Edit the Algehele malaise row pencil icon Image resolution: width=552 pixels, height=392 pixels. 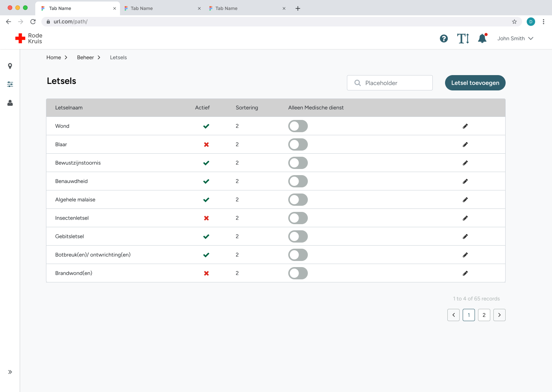click(x=465, y=200)
